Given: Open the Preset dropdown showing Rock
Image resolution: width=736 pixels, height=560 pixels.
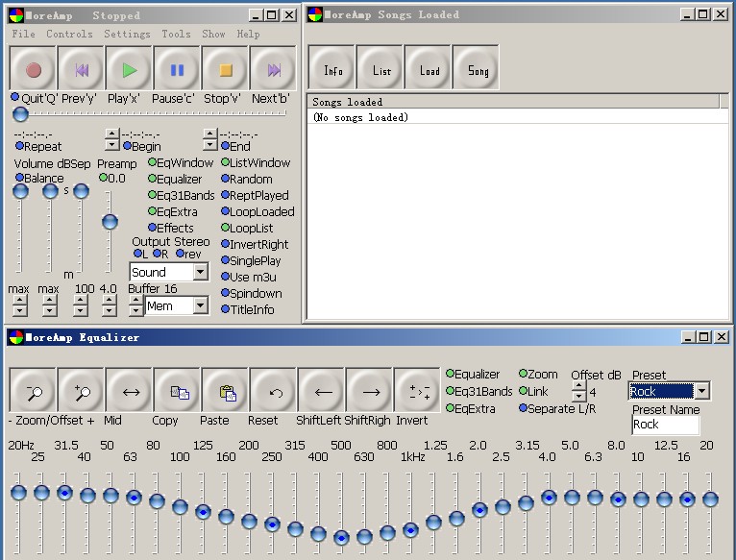Looking at the screenshot, I should [701, 391].
